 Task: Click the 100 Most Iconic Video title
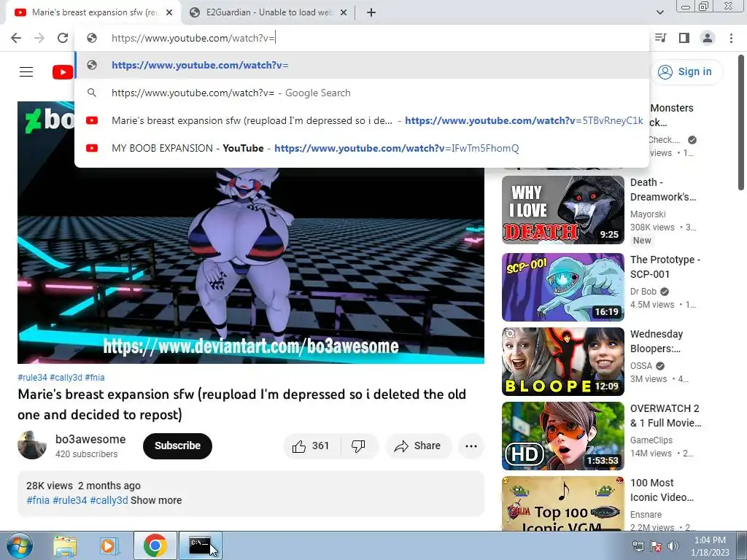662,490
